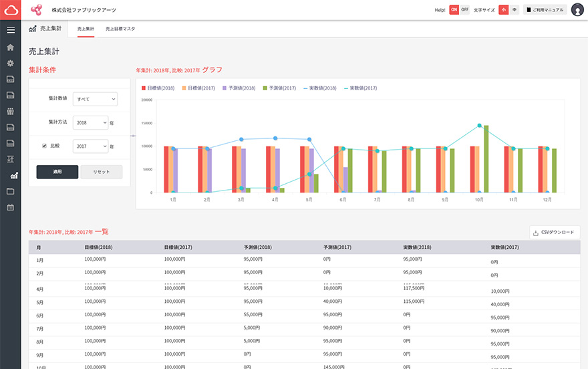
Task: Click the 実数値(2018) table column header
Action: coord(417,247)
